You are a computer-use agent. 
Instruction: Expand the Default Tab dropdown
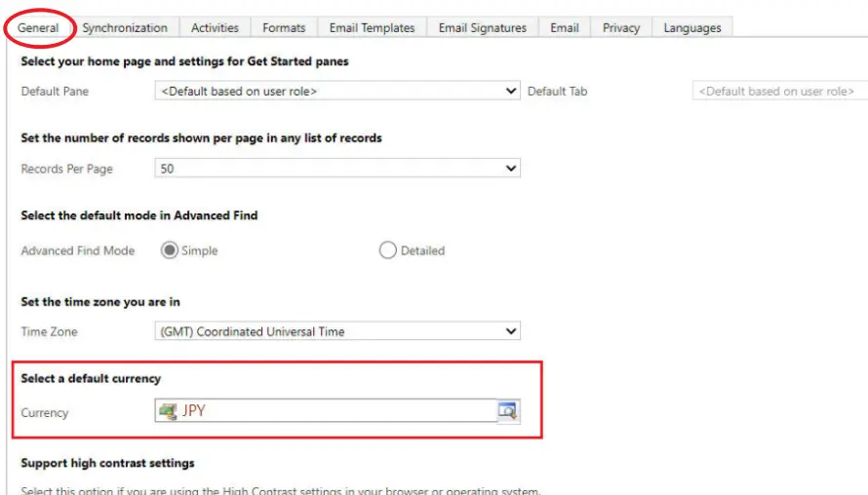779,91
